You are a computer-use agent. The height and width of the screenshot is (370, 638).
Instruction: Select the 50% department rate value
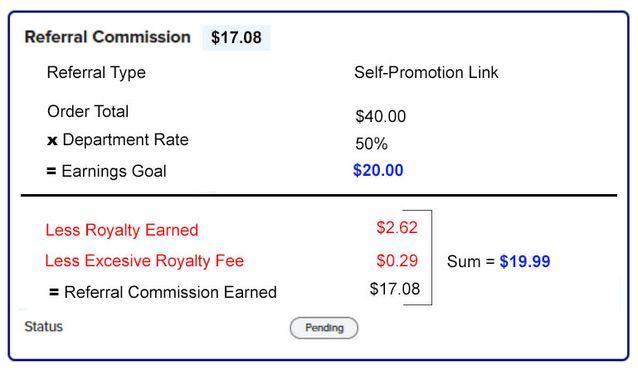point(371,144)
